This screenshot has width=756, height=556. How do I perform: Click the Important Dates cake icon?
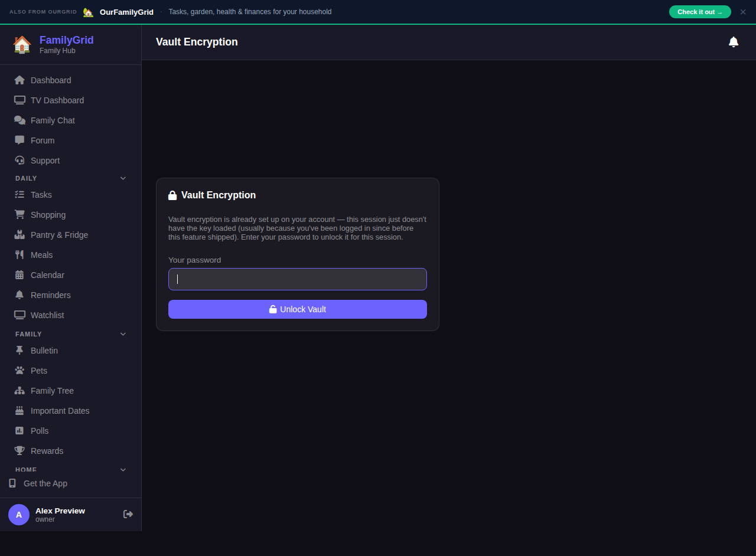coord(19,411)
